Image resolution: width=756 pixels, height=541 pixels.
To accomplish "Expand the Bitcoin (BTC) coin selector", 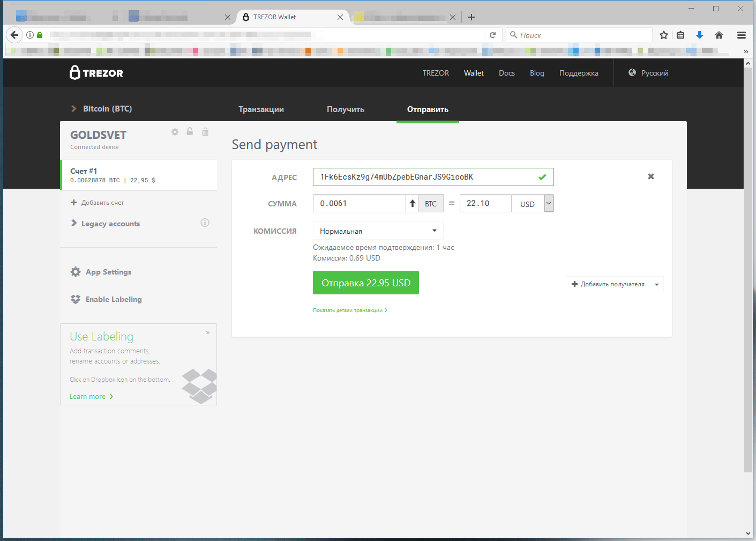I will (x=102, y=108).
